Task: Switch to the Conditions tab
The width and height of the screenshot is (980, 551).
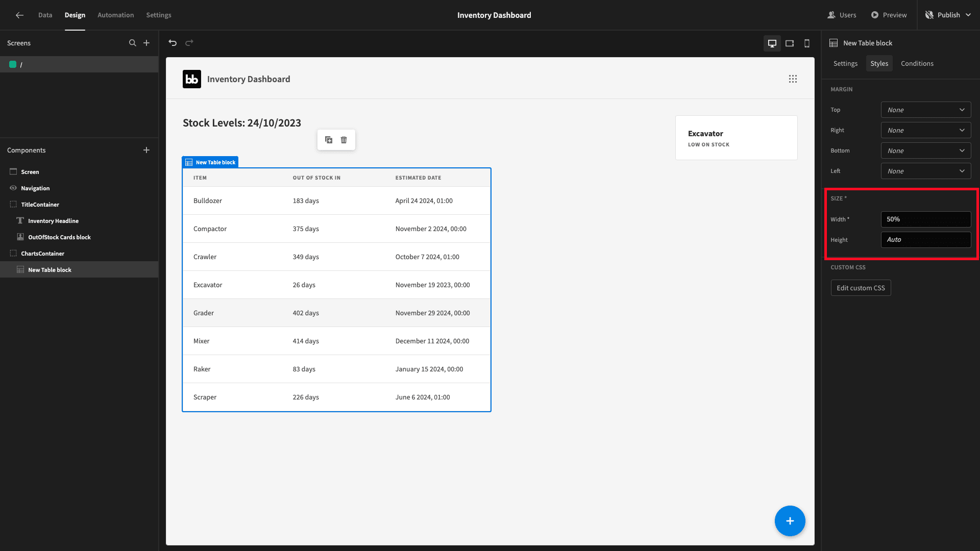Action: click(x=917, y=63)
